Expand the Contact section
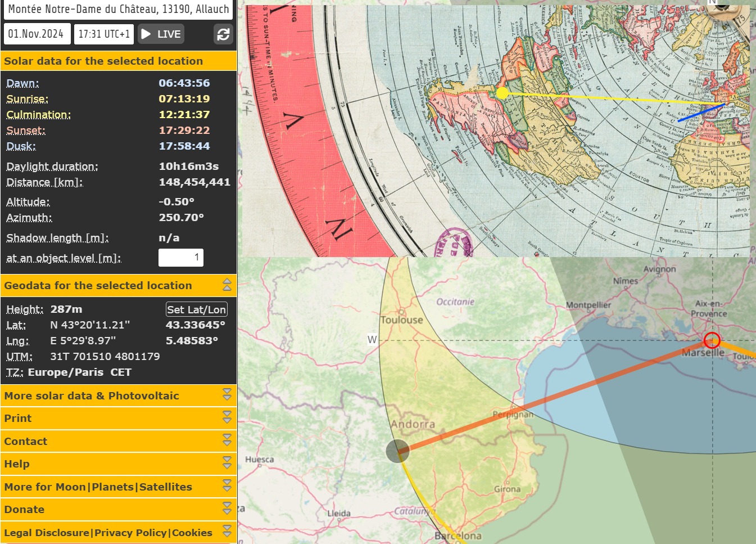 227,440
